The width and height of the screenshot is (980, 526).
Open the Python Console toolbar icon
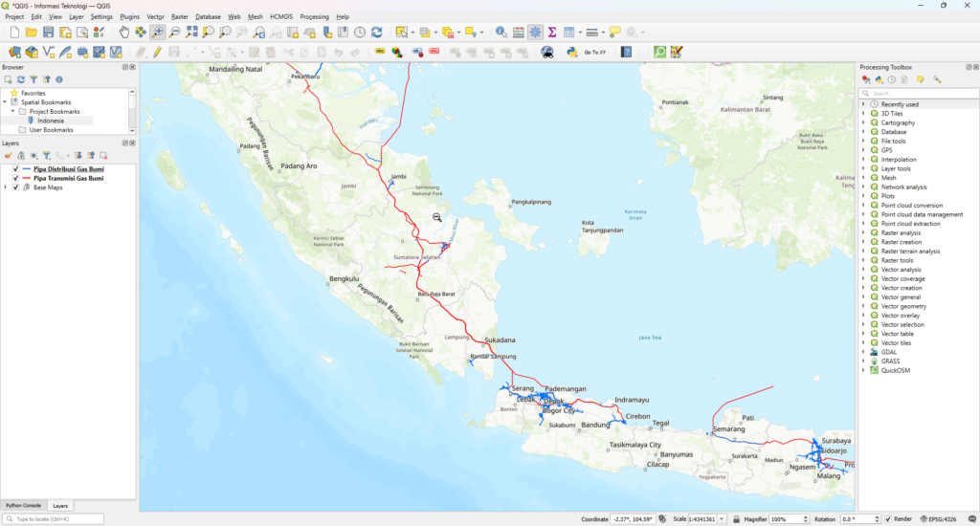571,52
